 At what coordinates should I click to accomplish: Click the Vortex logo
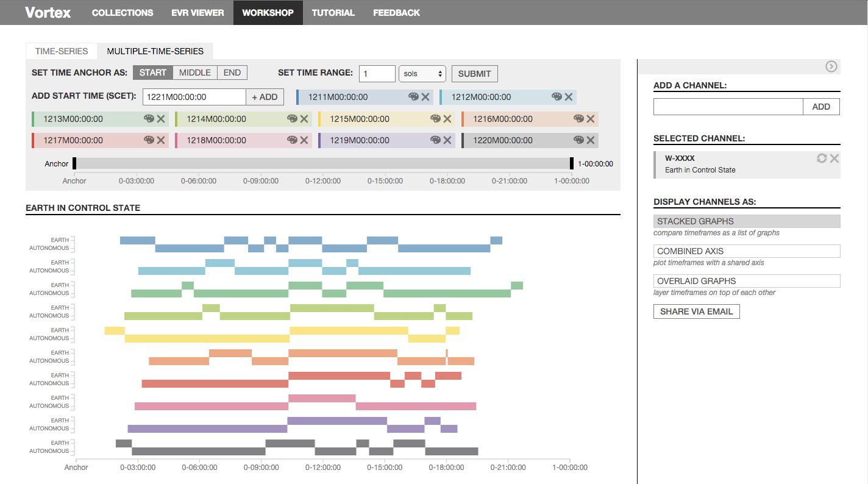pyautogui.click(x=48, y=12)
